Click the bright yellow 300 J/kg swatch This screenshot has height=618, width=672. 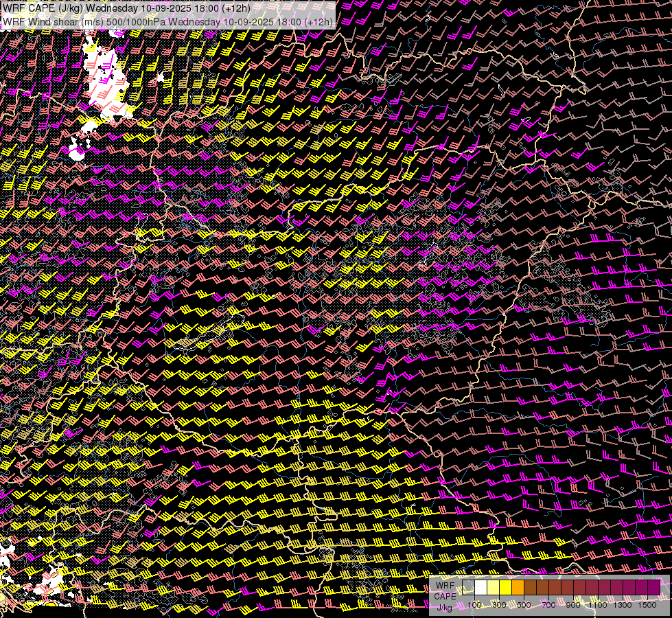(x=506, y=588)
